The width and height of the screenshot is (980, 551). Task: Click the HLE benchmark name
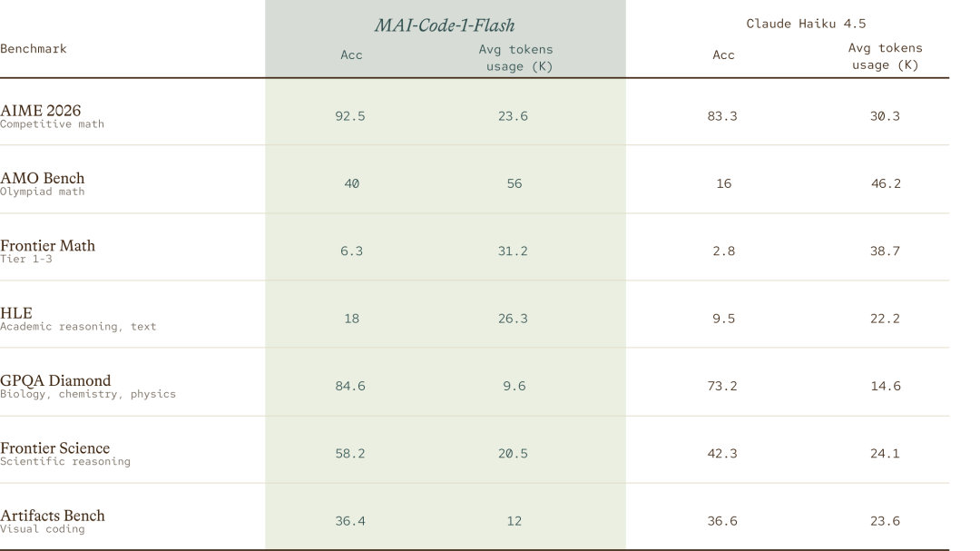tap(16, 312)
